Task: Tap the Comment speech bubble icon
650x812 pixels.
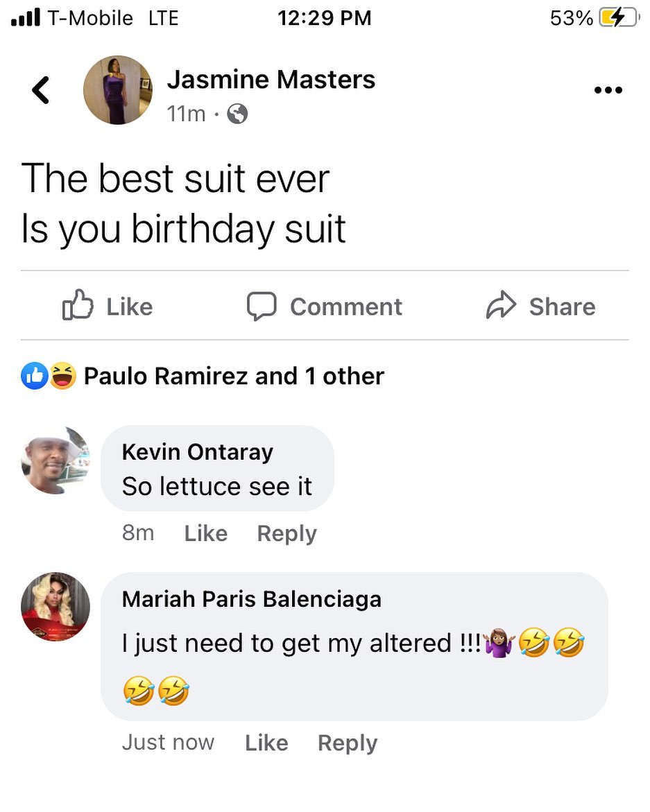Action: pyautogui.click(x=262, y=306)
